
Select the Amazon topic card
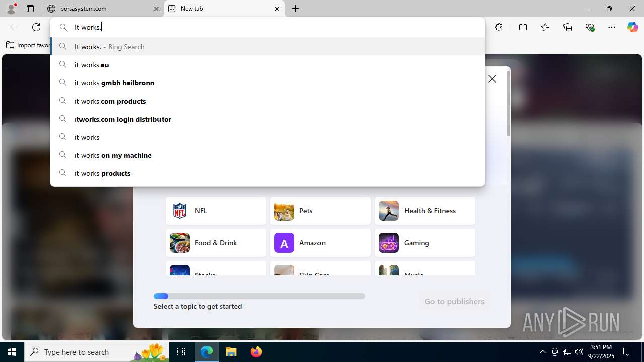point(320,243)
